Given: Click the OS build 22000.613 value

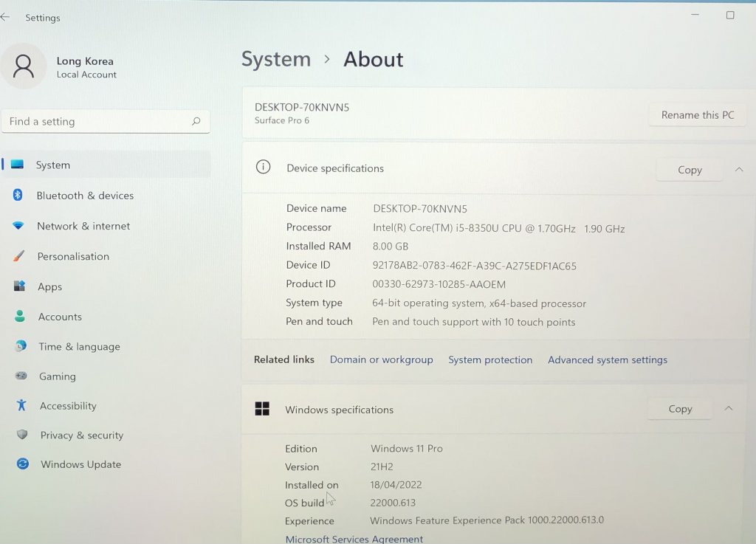Looking at the screenshot, I should click(x=393, y=503).
